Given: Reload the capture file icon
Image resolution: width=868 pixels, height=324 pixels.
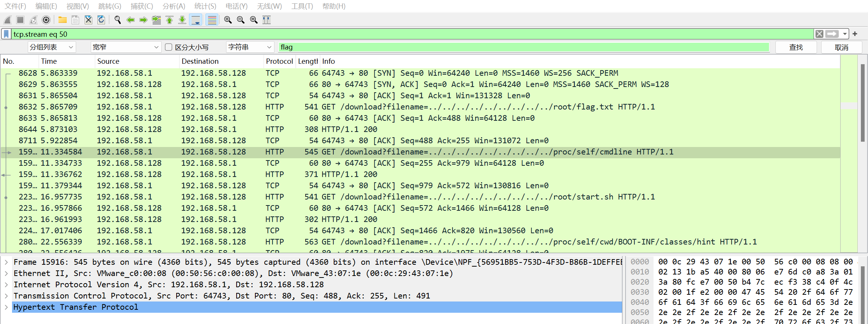Looking at the screenshot, I should pyautogui.click(x=101, y=20).
